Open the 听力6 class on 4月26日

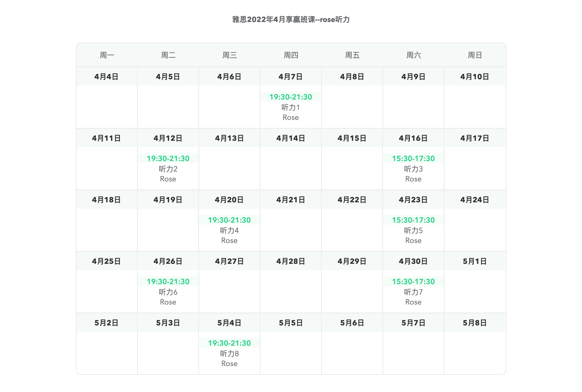pyautogui.click(x=168, y=292)
